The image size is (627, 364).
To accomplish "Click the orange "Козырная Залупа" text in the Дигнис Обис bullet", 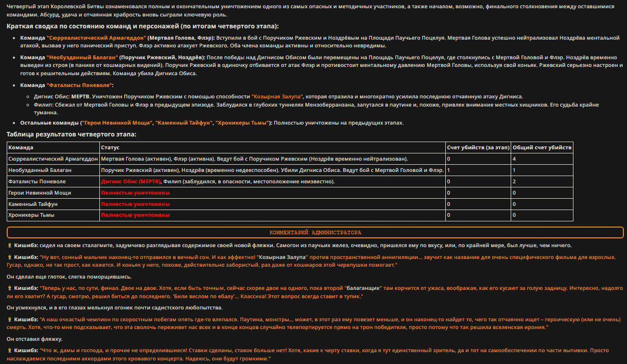I will click(278, 96).
